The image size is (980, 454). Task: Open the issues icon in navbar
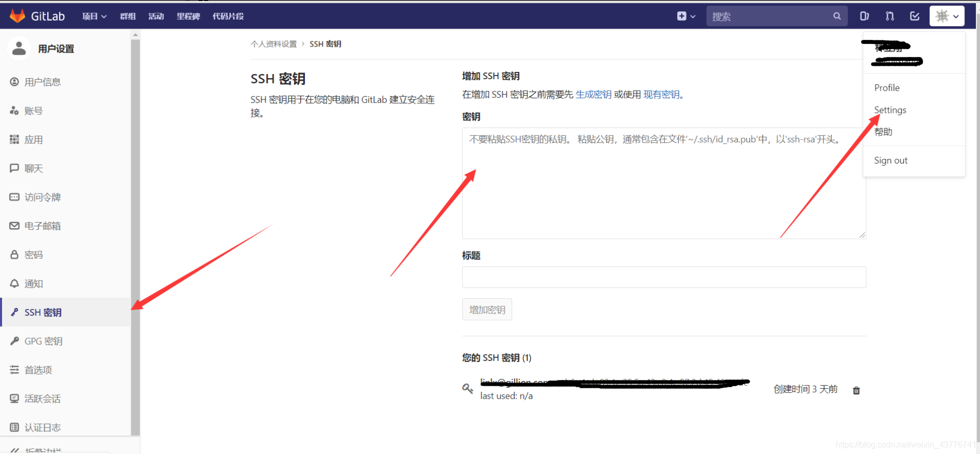coord(864,16)
